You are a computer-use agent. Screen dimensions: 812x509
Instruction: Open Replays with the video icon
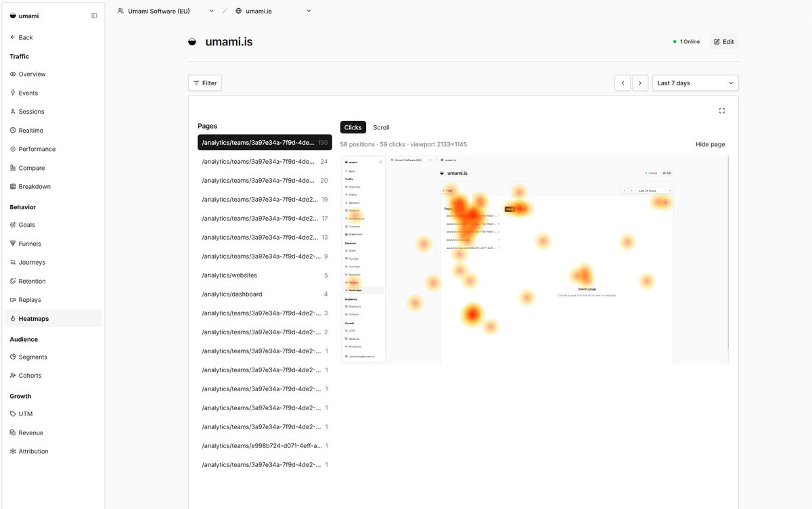point(25,300)
